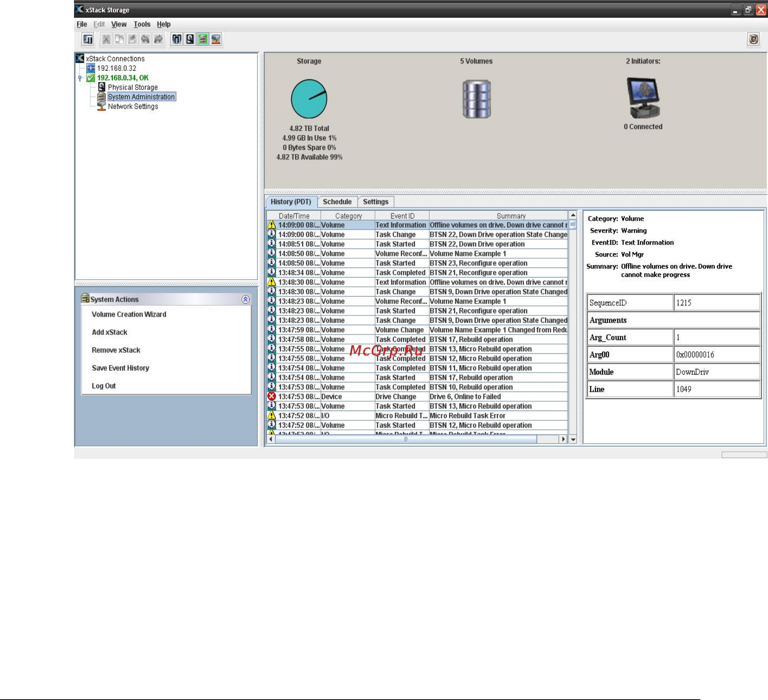This screenshot has height=700, width=768.
Task: Click the Undo arrow toolbar icon
Action: pyautogui.click(x=145, y=39)
